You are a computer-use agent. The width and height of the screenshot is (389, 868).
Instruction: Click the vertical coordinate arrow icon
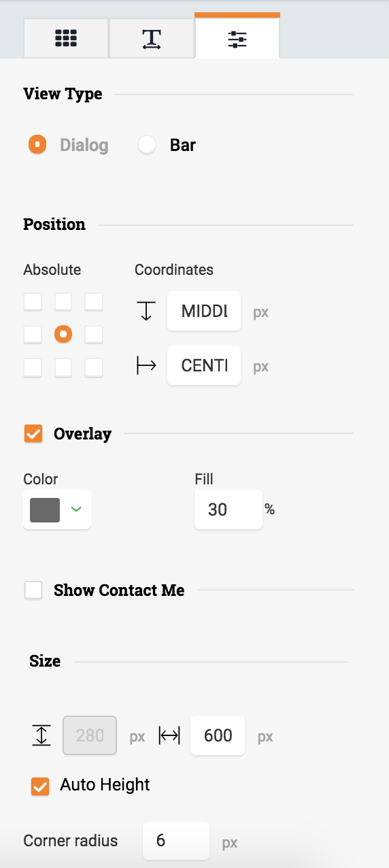[146, 312]
